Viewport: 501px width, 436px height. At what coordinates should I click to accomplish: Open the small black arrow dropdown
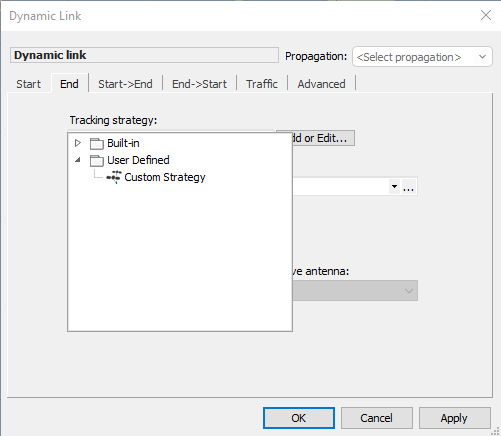[x=394, y=186]
